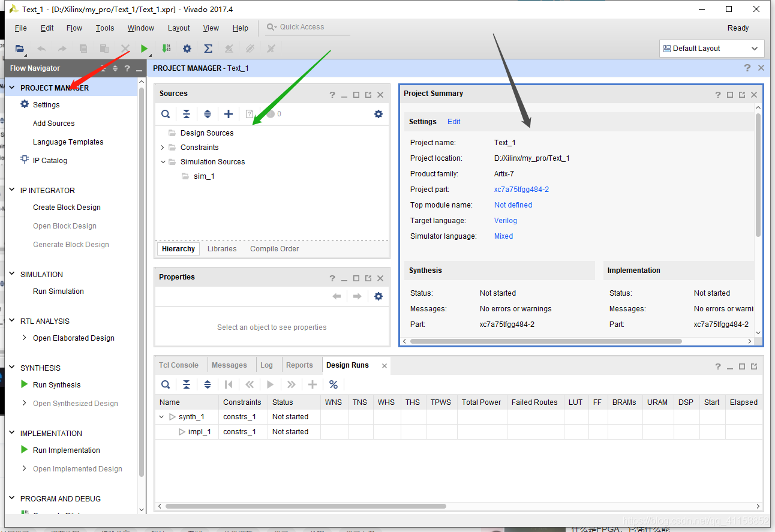Click Project Summary horizontal scrollbar
The width and height of the screenshot is (775, 532).
(x=546, y=341)
